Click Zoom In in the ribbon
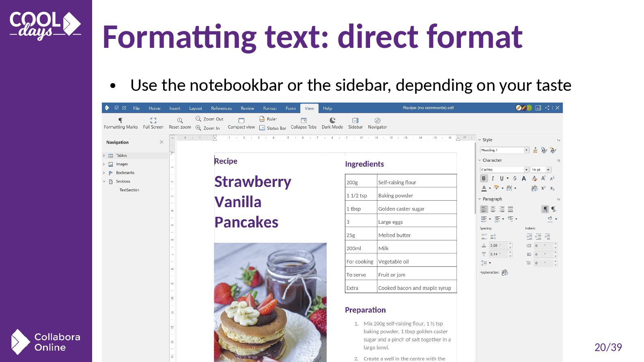Image resolution: width=644 pixels, height=362 pixels. click(208, 128)
